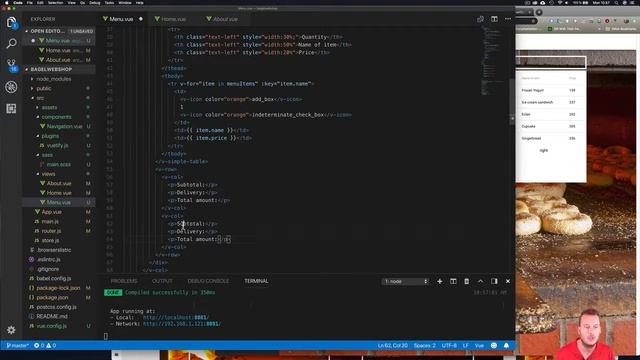Collapse the components folder

(x=56, y=117)
